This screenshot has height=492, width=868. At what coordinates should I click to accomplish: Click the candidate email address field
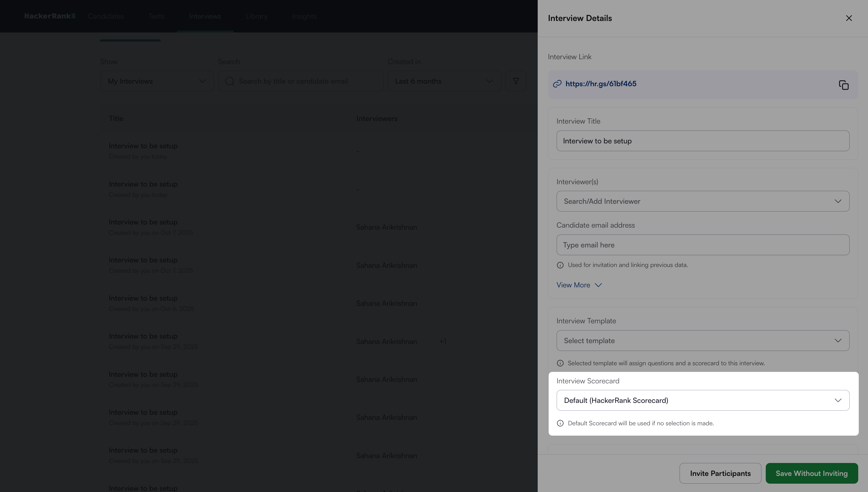tap(703, 245)
